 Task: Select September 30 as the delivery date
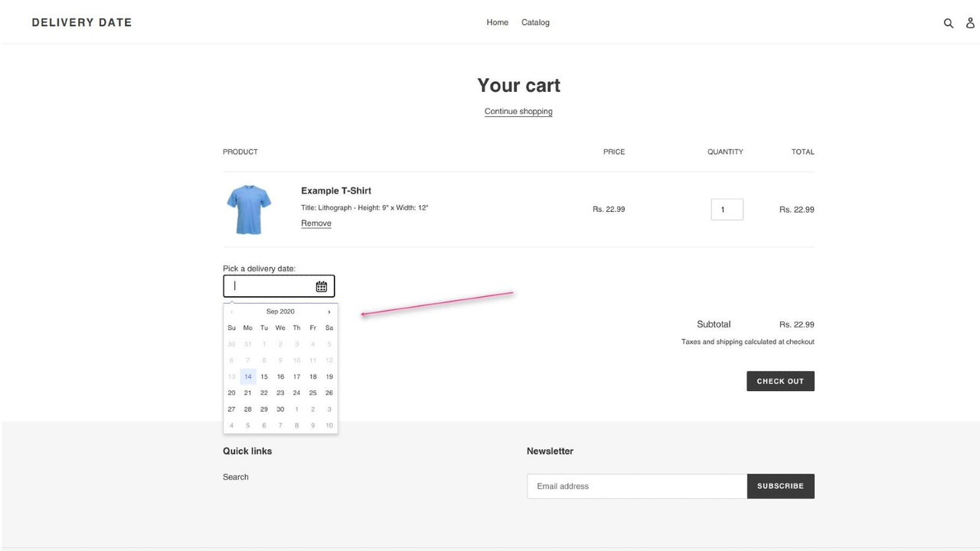(280, 409)
